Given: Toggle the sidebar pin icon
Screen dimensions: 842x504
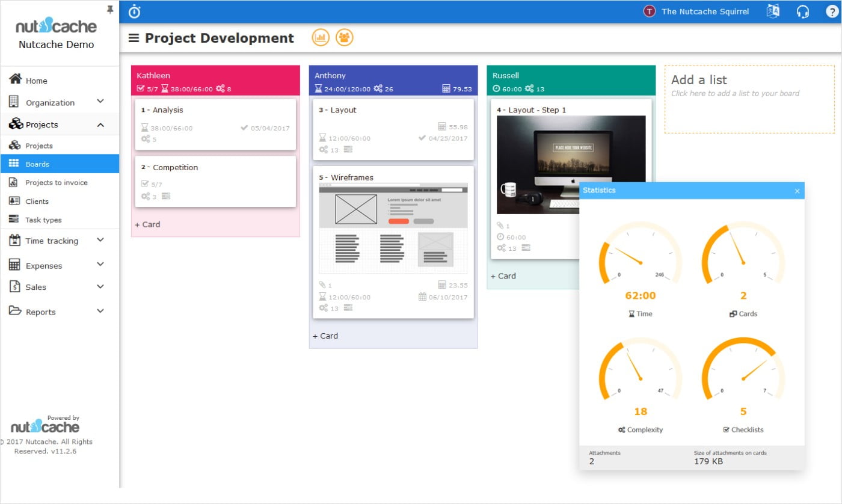Looking at the screenshot, I should (x=110, y=10).
